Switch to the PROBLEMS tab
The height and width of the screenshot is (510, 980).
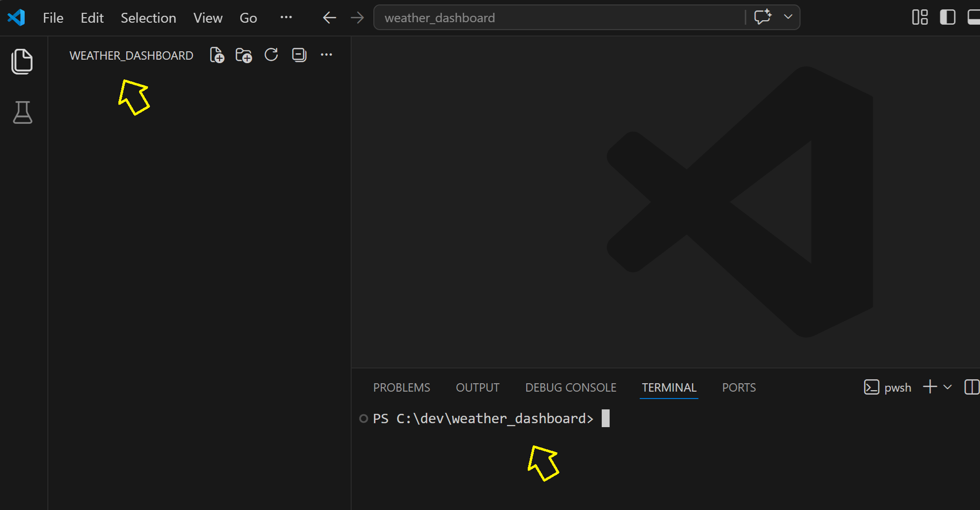click(401, 388)
